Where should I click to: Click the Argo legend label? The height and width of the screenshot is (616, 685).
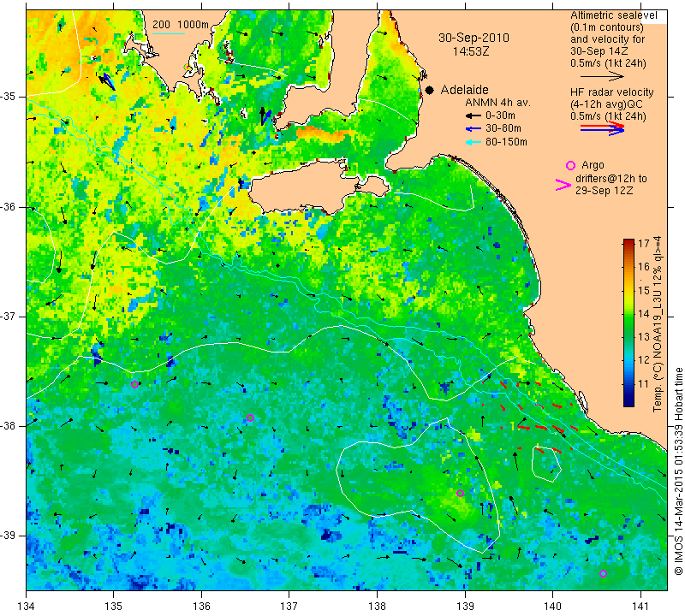[593, 165]
